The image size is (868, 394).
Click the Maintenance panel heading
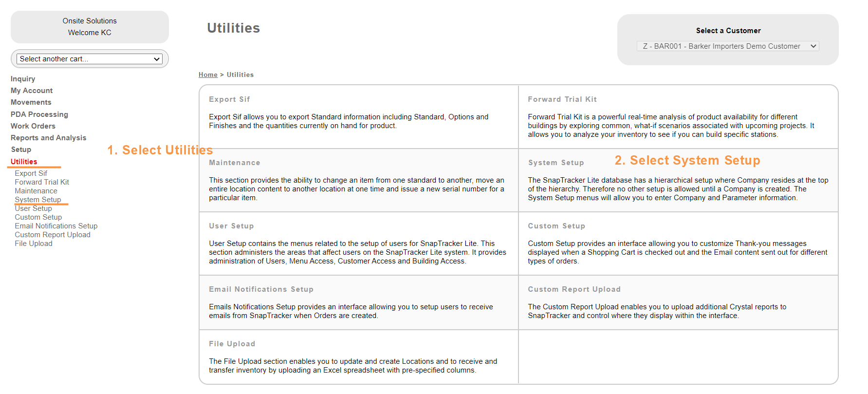[x=235, y=163]
